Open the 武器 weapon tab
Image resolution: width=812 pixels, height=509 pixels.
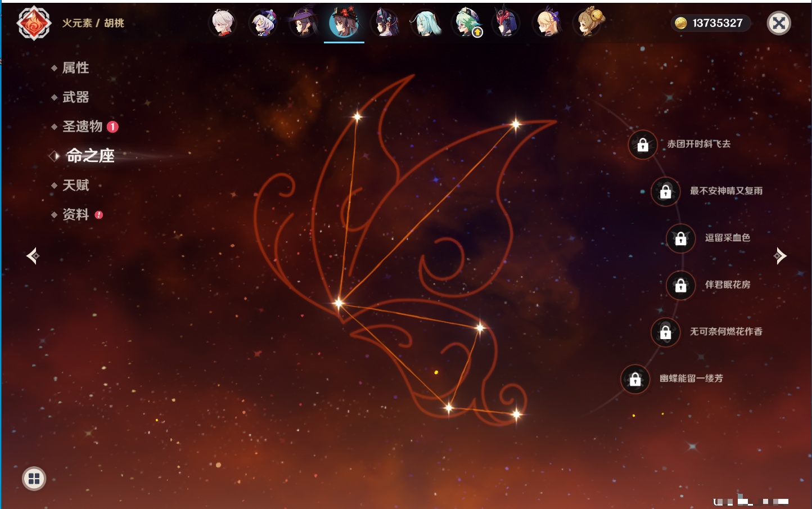click(75, 97)
